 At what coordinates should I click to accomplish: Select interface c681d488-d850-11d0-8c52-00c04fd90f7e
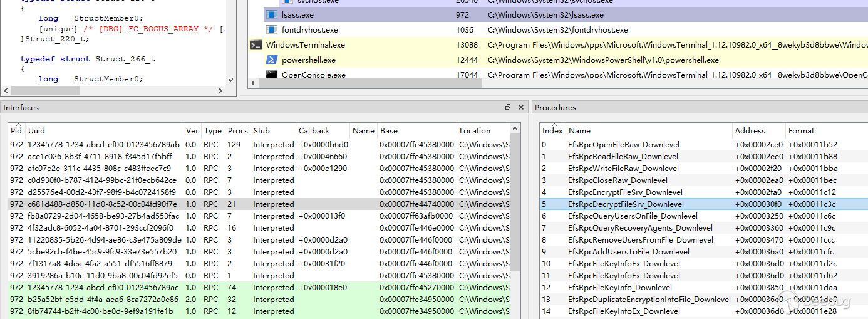[103, 204]
